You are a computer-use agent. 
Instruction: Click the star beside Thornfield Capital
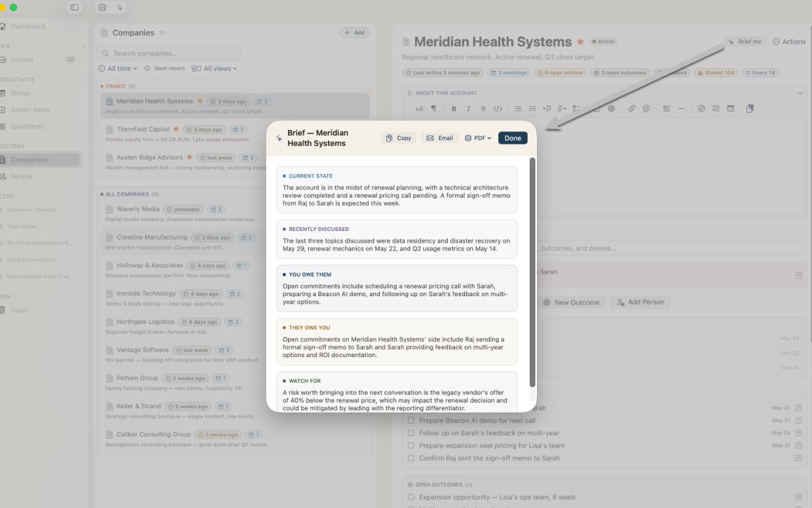176,129
